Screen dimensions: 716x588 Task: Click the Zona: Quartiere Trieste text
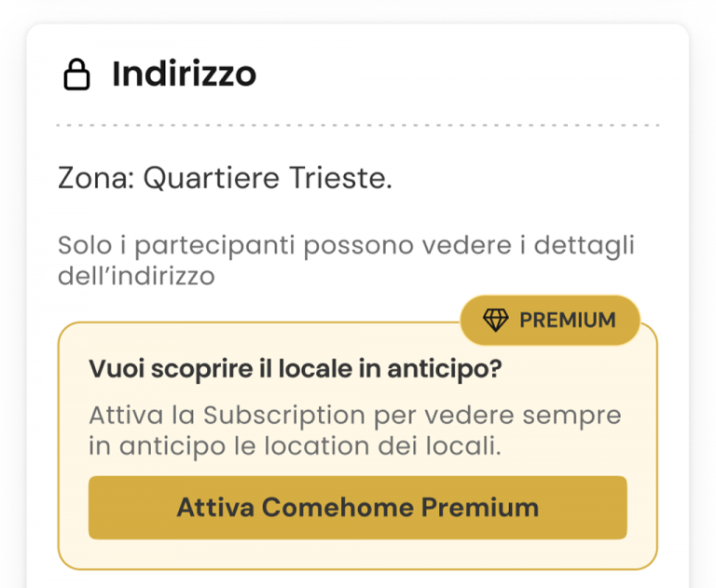coord(225,177)
